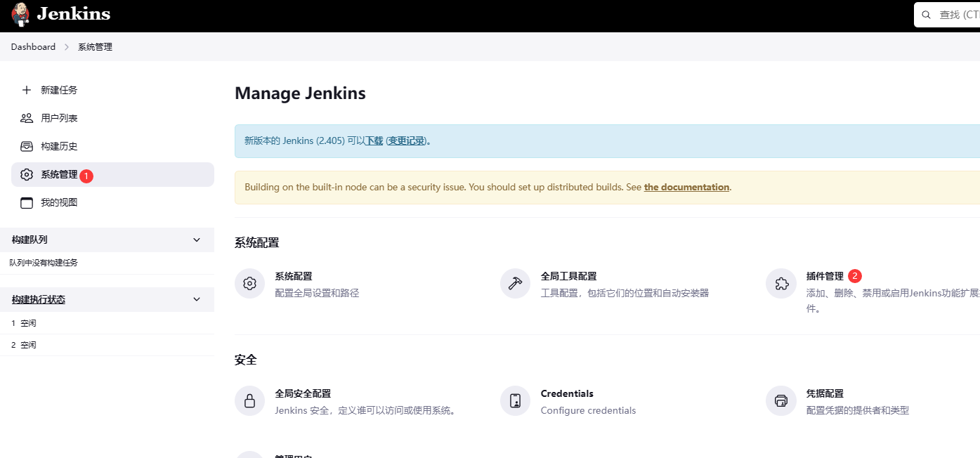Click the padlock icon for 全局安全配置
Image resolution: width=980 pixels, height=458 pixels.
click(x=249, y=401)
